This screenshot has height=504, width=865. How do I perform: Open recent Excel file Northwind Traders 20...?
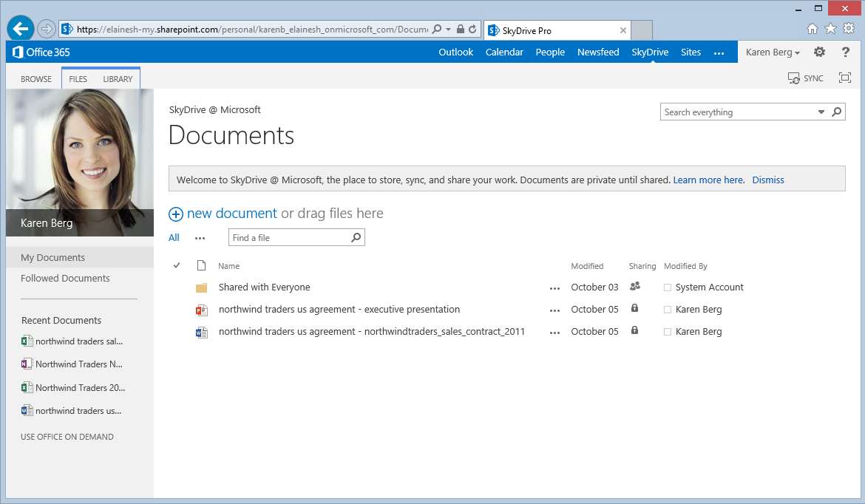coord(73,388)
